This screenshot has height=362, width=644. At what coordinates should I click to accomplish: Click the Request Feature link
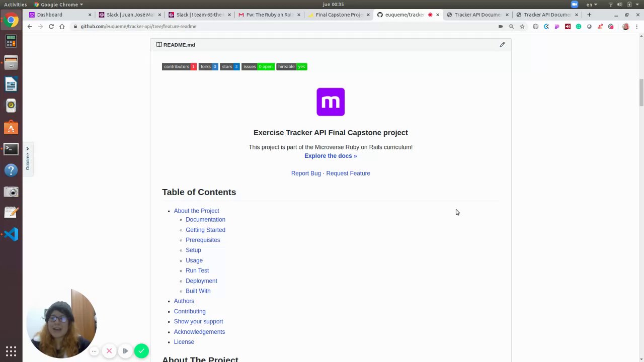348,173
